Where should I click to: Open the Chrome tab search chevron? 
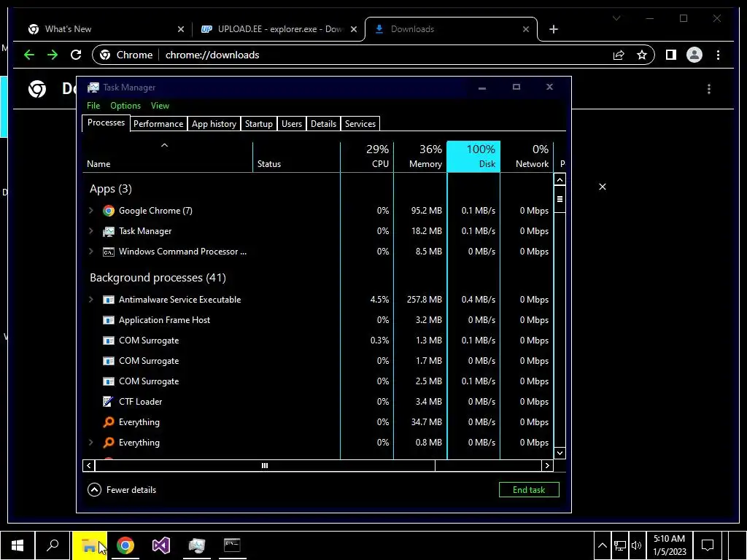pos(616,18)
